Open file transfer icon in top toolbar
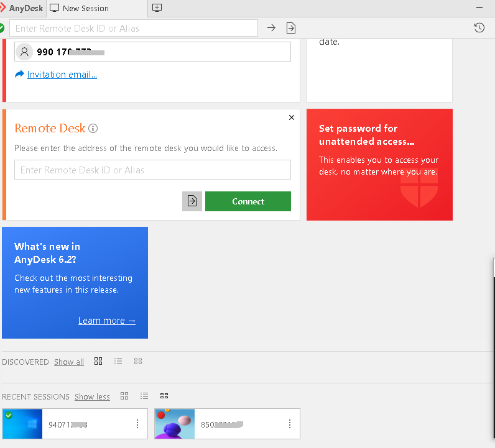Viewport: 495px width, 448px height. pos(291,28)
